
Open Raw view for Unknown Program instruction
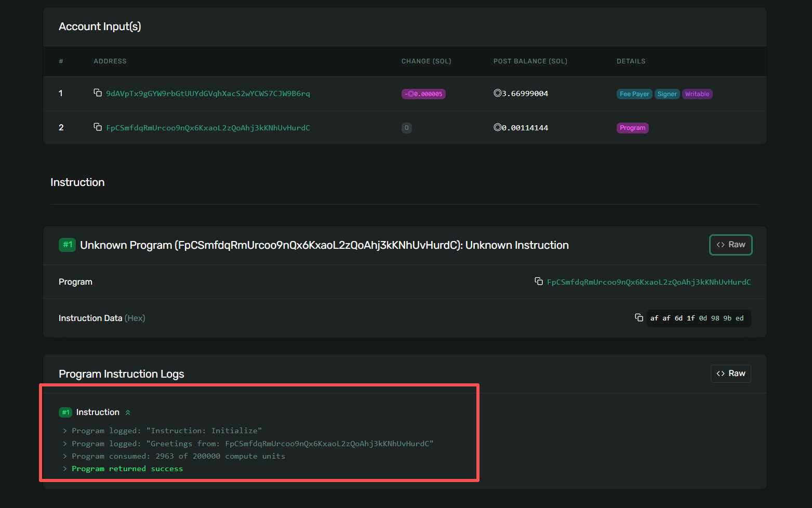point(730,245)
